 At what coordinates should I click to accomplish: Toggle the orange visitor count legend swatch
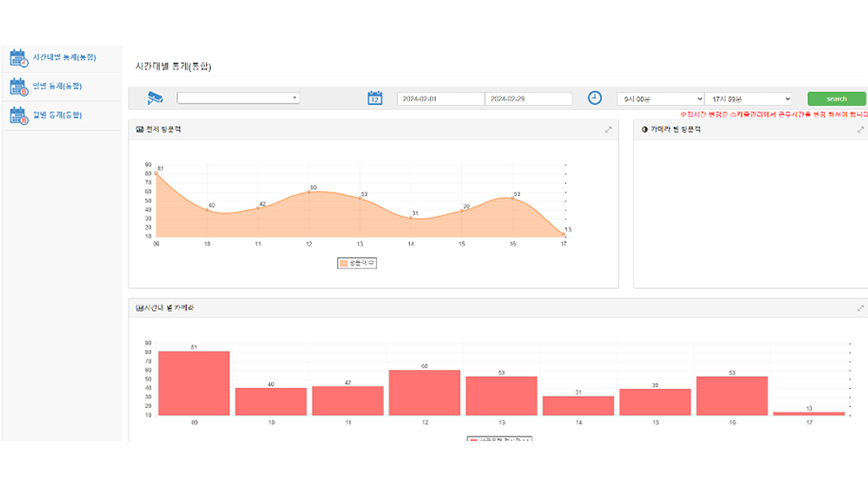click(344, 263)
